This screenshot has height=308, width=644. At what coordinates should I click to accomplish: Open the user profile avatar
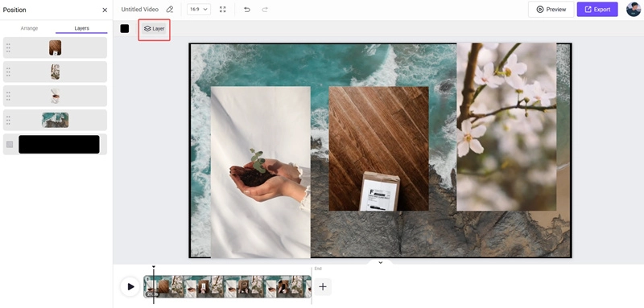634,10
